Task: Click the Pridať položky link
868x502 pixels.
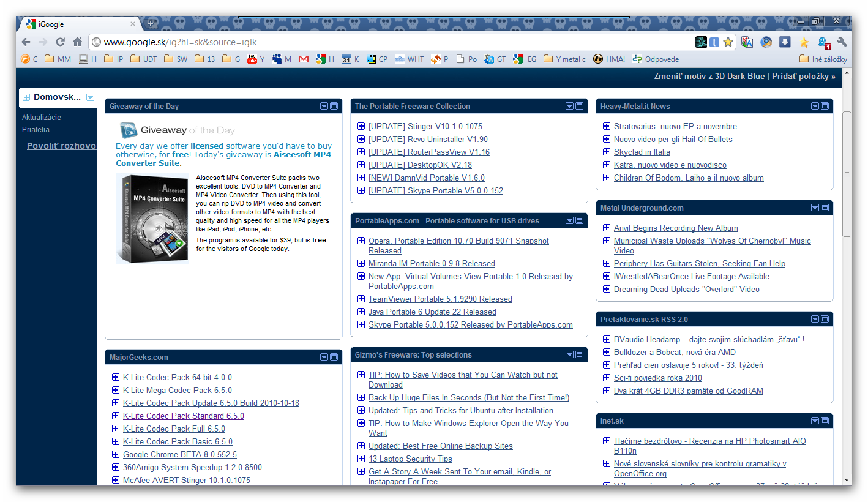Action: pyautogui.click(x=803, y=77)
